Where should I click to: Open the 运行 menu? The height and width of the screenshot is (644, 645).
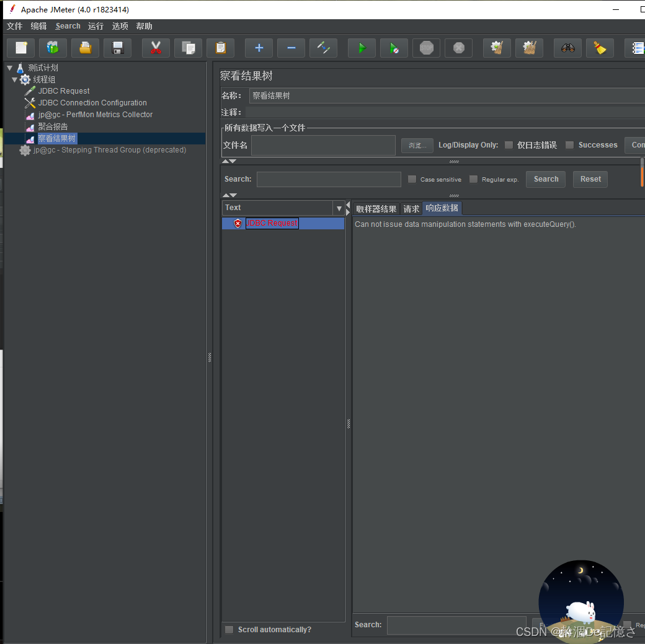pyautogui.click(x=96, y=26)
